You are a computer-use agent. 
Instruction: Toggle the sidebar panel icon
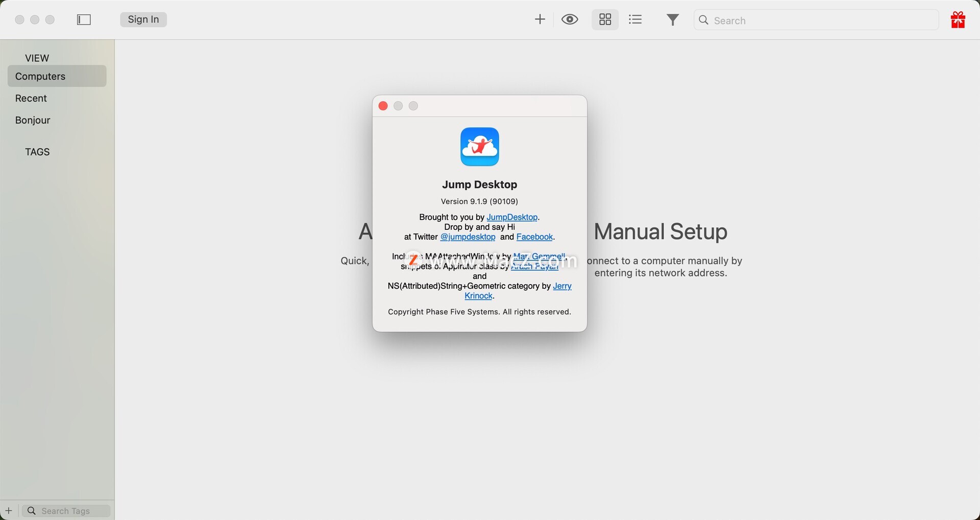[84, 19]
